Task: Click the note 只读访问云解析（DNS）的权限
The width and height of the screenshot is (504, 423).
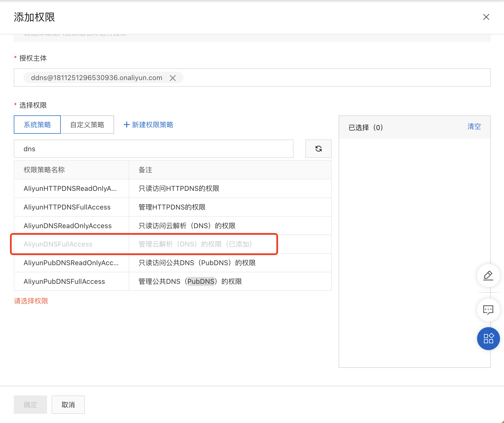Action: pos(187,226)
